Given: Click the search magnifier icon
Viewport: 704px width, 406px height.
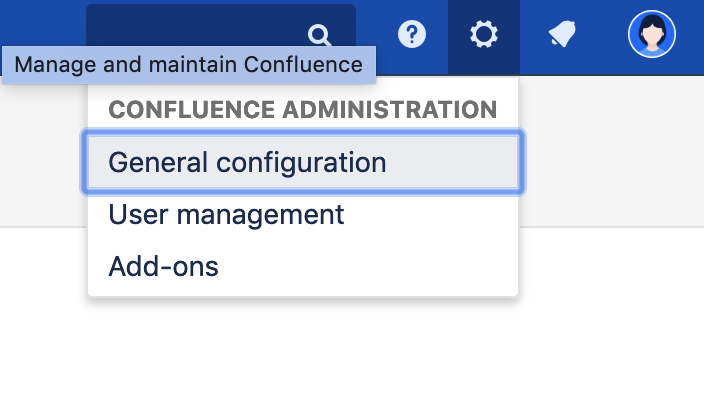Looking at the screenshot, I should point(320,36).
